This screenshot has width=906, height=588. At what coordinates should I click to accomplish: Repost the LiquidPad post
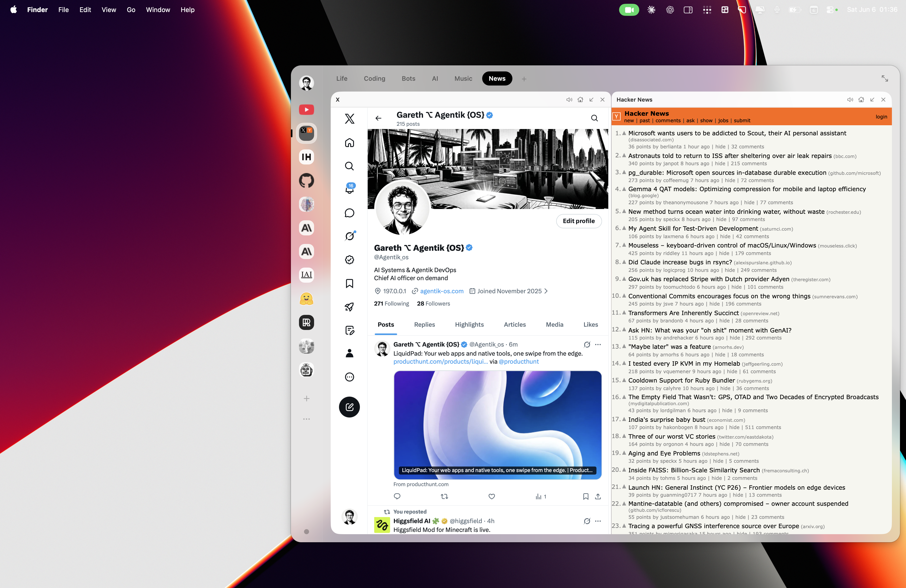pos(444,496)
